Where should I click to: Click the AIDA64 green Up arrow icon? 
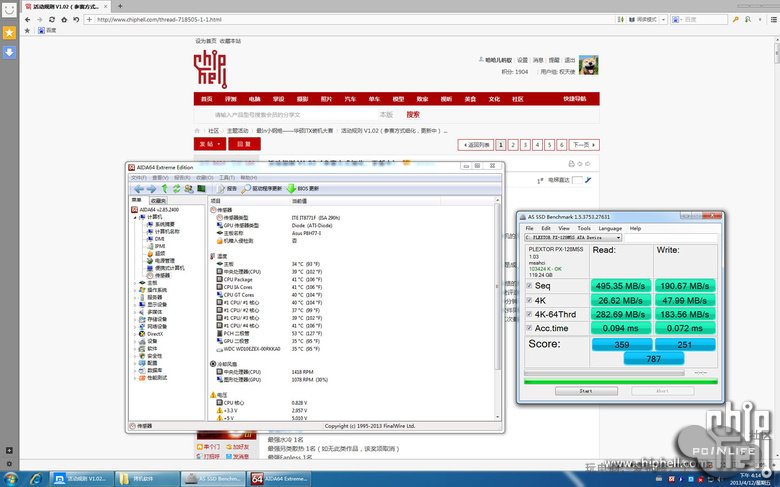click(165, 189)
